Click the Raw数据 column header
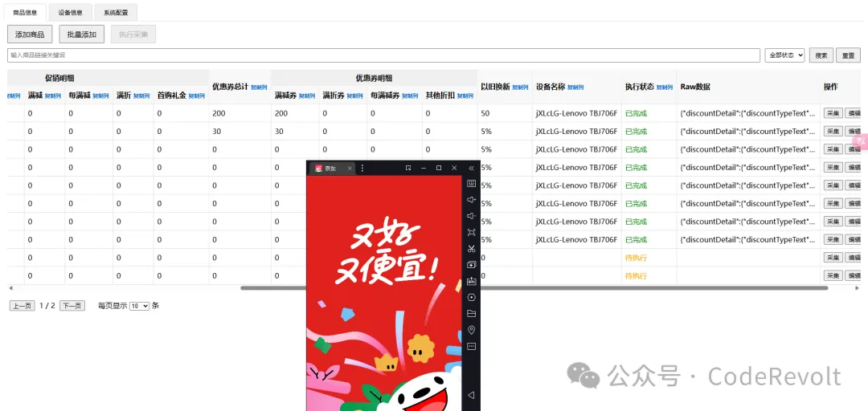This screenshot has width=868, height=411. [695, 87]
